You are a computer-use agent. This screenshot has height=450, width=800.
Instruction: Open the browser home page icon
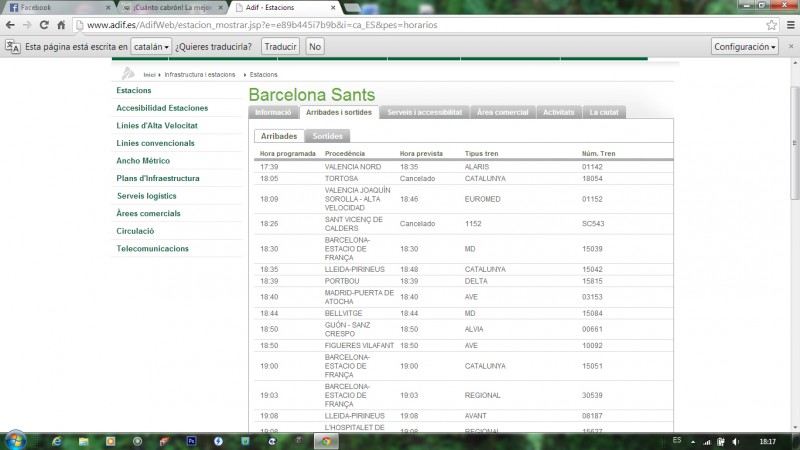[61, 25]
